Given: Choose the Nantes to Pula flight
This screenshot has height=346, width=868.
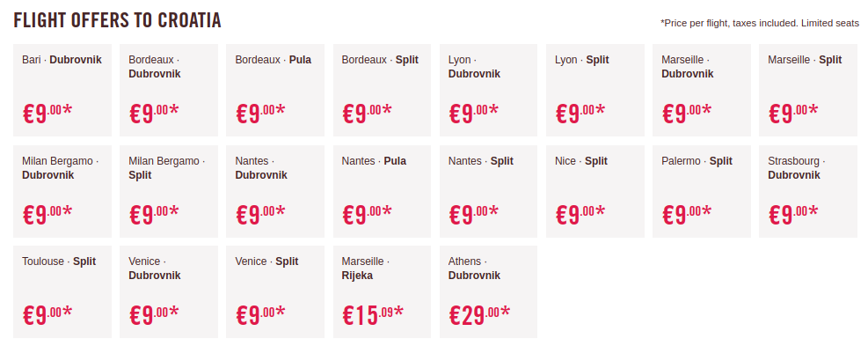Looking at the screenshot, I should 382,191.
